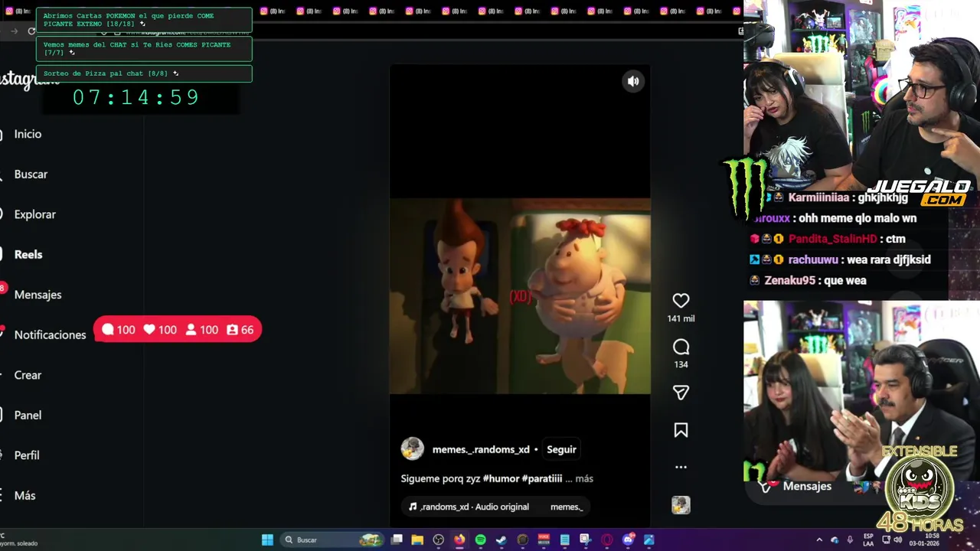
Task: Go to Inicio in Instagram sidebar
Action: point(28,134)
